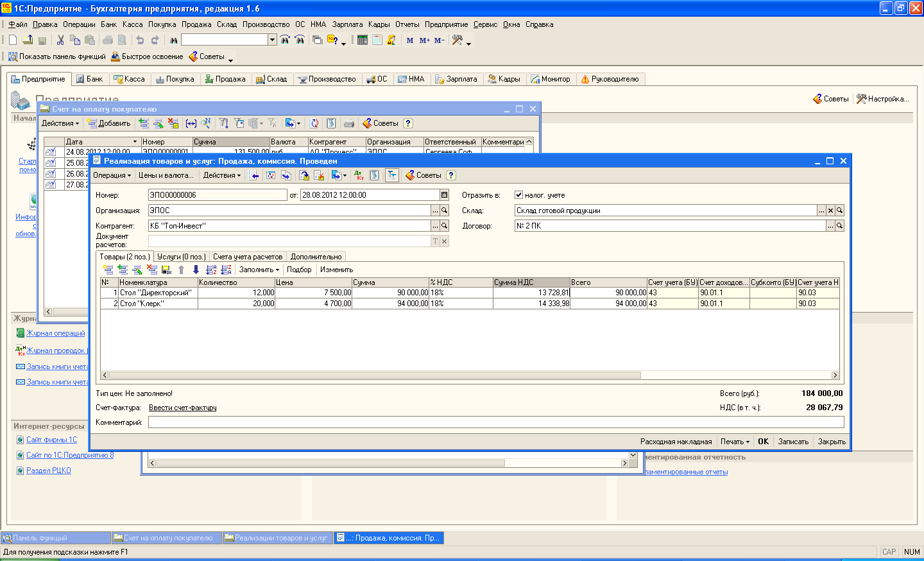This screenshot has width=924, height=561.
Task: Click delete row icon in Товары table toolbar
Action: [x=152, y=270]
